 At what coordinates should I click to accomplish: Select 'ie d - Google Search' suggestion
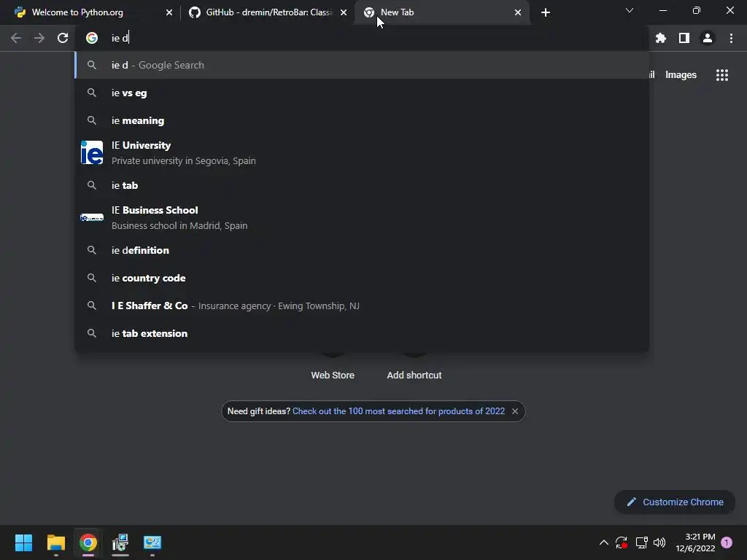362,65
